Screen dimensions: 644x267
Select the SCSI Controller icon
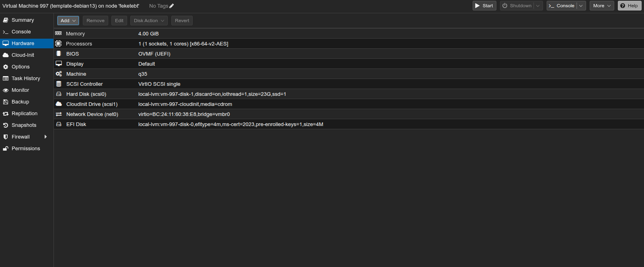point(59,84)
